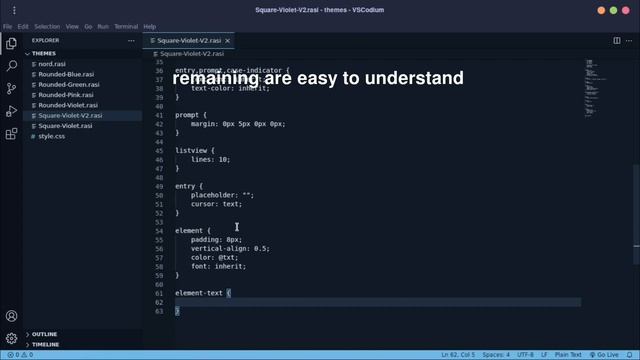Open the View menu
The image size is (640, 360).
point(72,27)
